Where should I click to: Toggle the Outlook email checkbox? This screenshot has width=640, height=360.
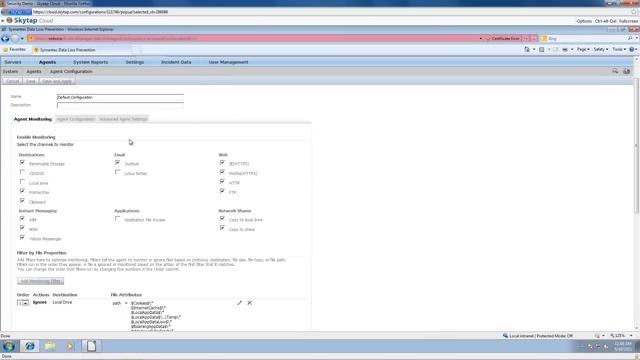coord(118,162)
